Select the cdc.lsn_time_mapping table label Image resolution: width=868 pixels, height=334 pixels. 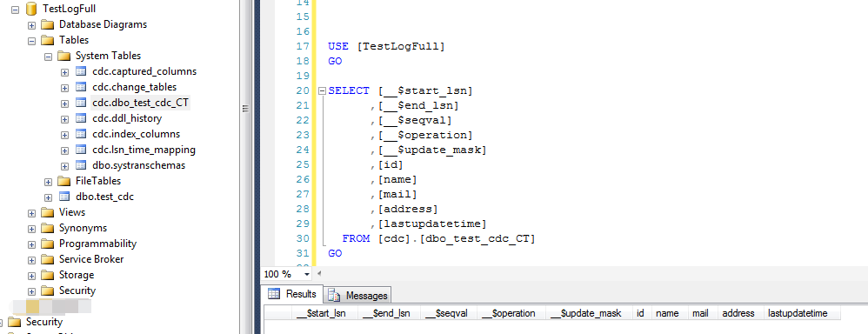[144, 150]
